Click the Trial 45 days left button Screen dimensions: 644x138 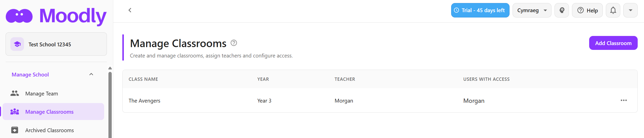point(480,10)
